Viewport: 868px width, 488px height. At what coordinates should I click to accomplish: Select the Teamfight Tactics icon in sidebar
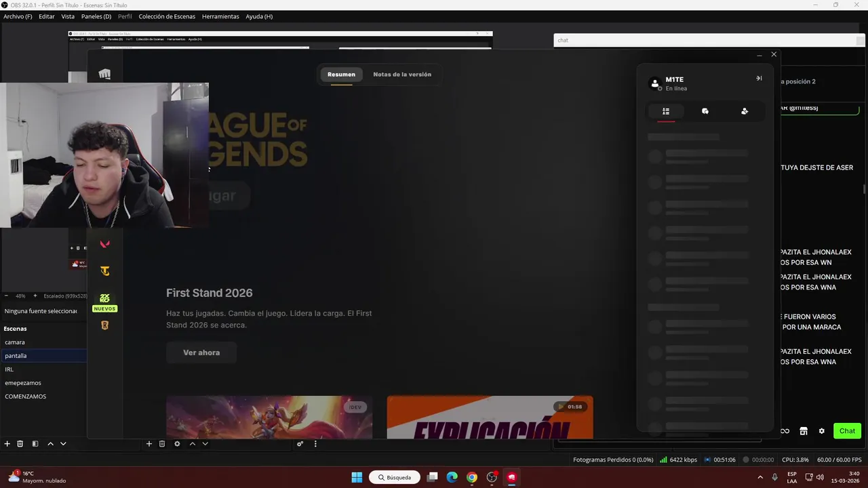point(104,271)
